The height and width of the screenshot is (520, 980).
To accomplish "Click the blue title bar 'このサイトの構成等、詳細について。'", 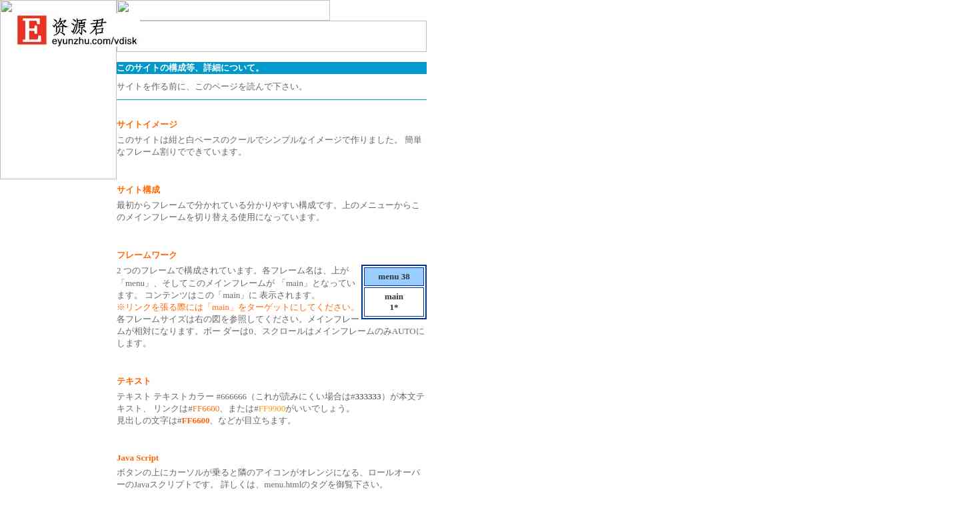I will point(271,68).
